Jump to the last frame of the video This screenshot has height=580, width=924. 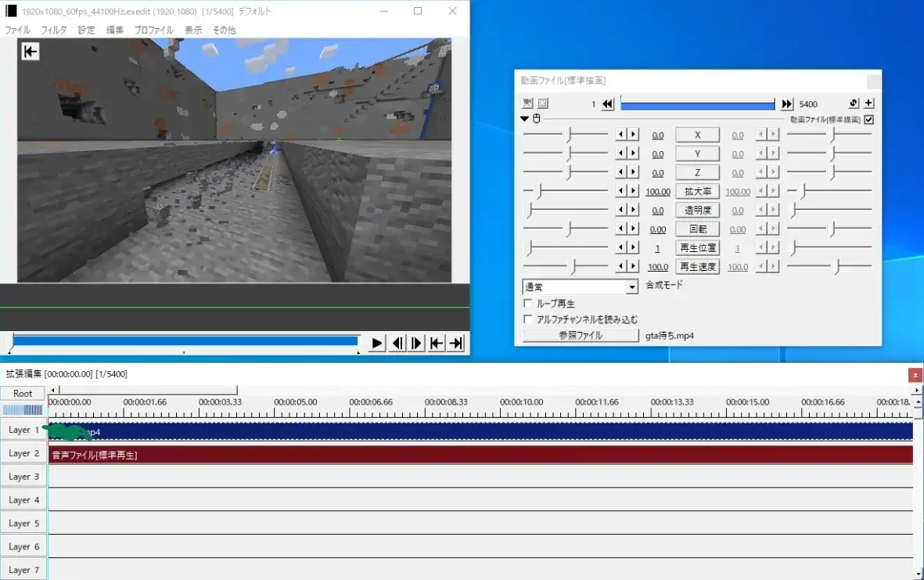(x=456, y=344)
